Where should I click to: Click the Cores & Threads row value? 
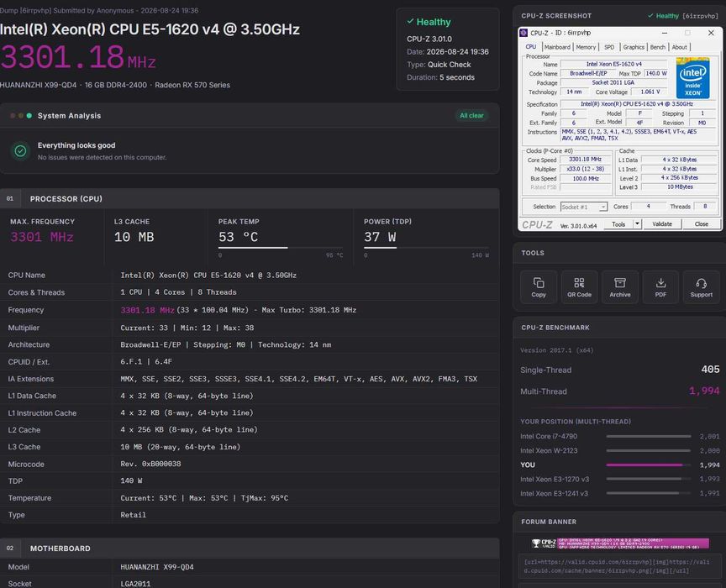178,292
